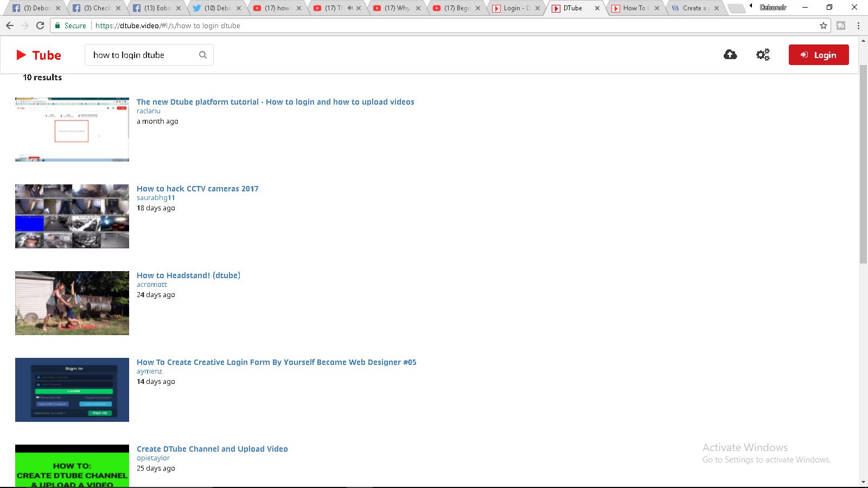
Task: Click '18 days ago' timestamp
Action: click(156, 208)
